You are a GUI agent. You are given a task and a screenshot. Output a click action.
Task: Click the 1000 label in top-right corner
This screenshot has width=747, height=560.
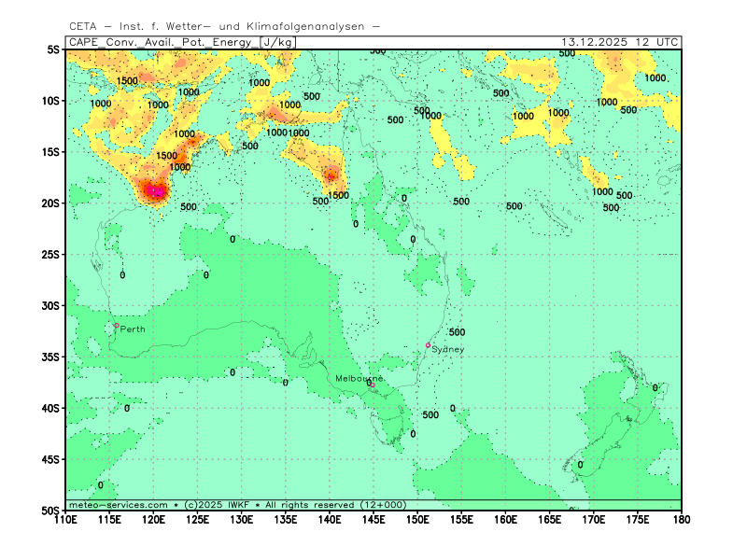655,78
